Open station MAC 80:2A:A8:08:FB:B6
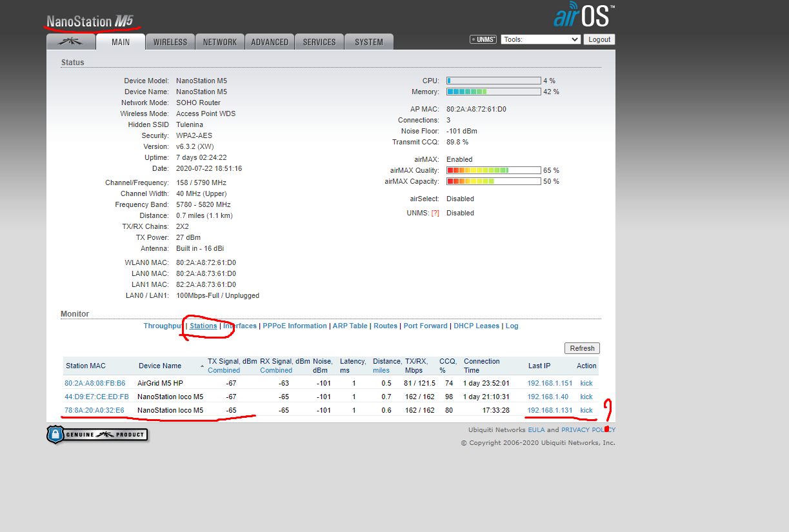Image resolution: width=789 pixels, height=532 pixels. 95,383
